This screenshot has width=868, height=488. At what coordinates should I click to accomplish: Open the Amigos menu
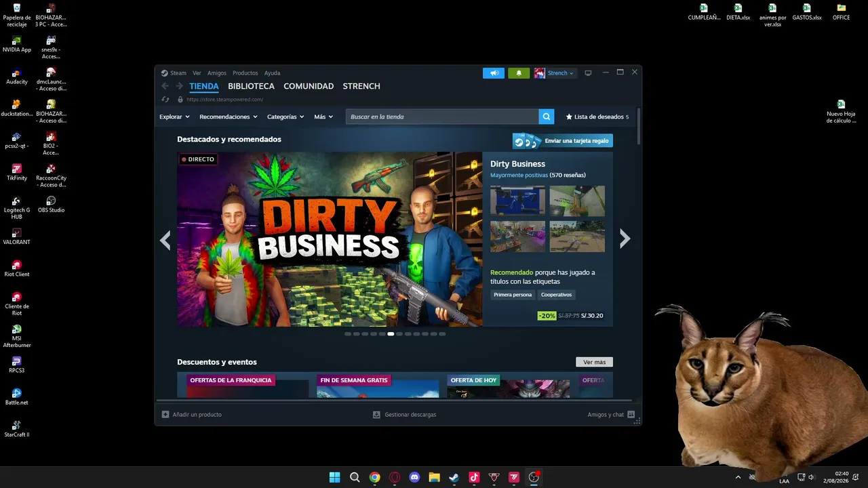(217, 73)
